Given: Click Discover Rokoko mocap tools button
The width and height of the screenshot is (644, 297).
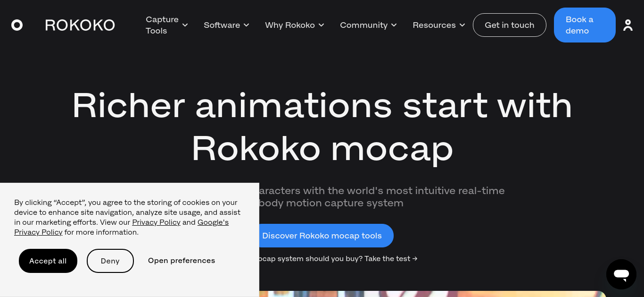Looking at the screenshot, I should pyautogui.click(x=325, y=236).
